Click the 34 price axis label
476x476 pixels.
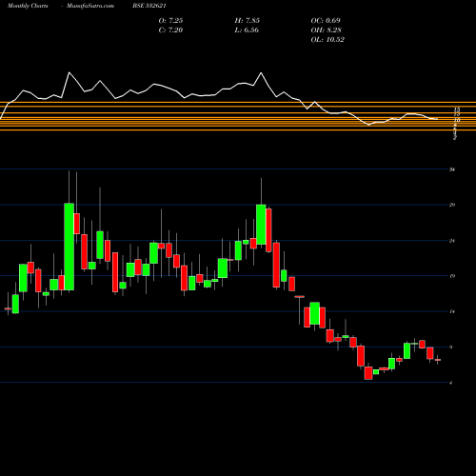[452, 169]
